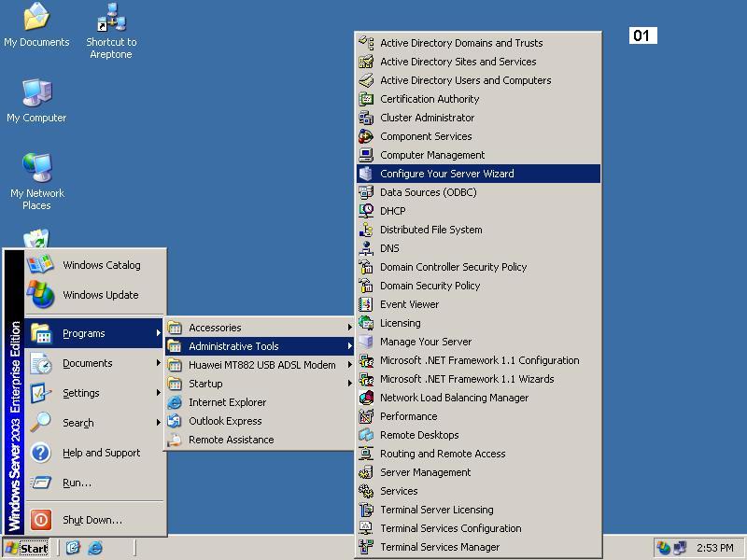Viewport: 747px width, 560px height.
Task: Click the Remote Desktops icon
Action: (366, 435)
